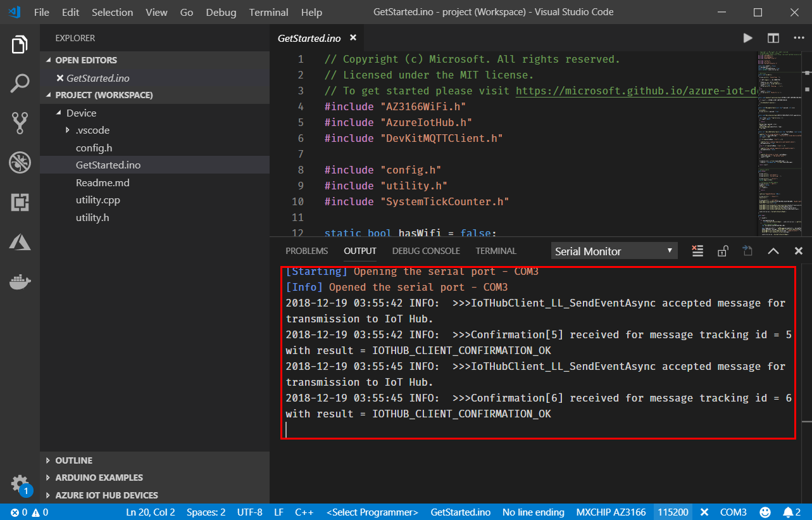Image resolution: width=812 pixels, height=520 pixels.
Task: Change indentation via Spaces: 2
Action: click(x=206, y=512)
